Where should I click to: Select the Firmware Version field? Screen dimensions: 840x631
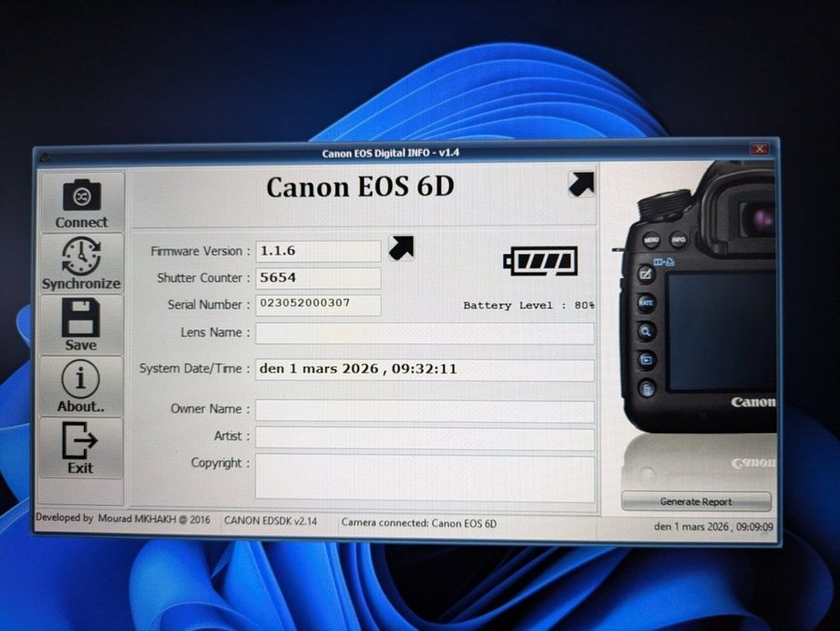click(318, 251)
